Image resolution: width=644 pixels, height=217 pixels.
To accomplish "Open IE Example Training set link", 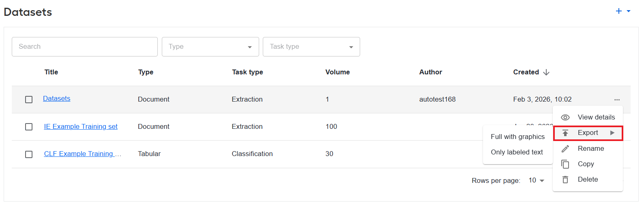I will point(81,127).
